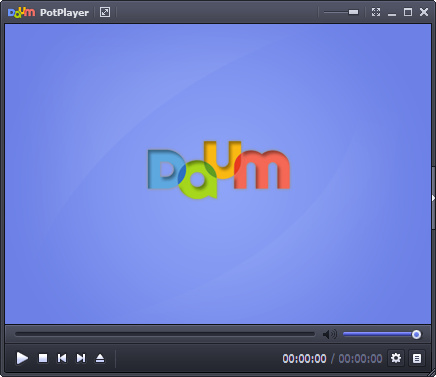Expand the side panel arrow on right edge
436x377 pixels.
tap(433, 198)
